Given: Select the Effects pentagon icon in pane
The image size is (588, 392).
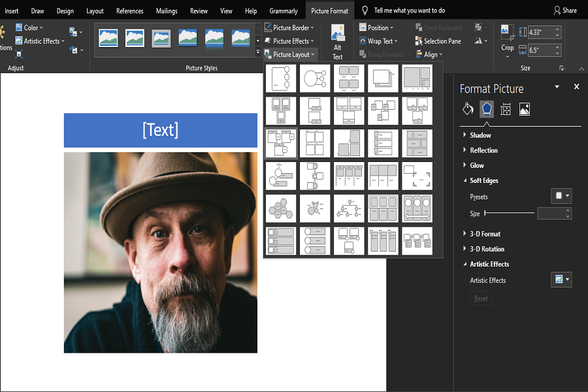Looking at the screenshot, I should (x=487, y=109).
